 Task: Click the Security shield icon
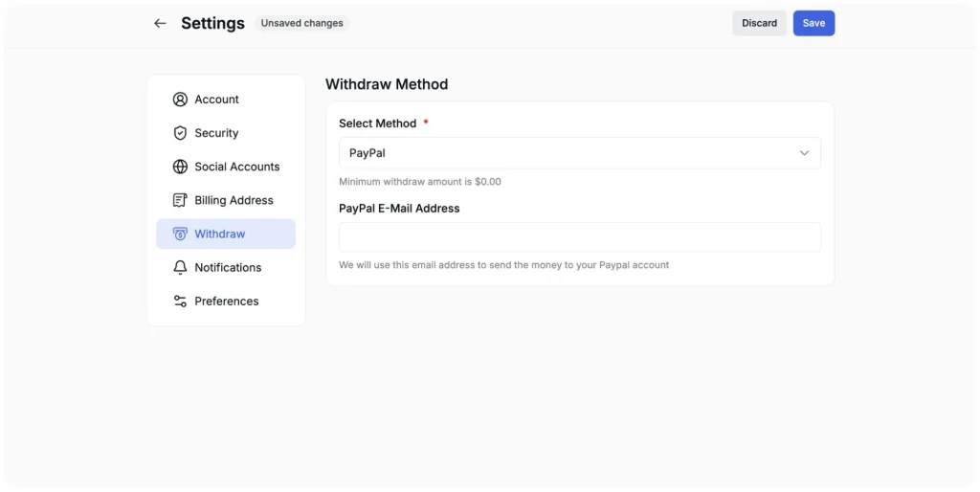(180, 133)
